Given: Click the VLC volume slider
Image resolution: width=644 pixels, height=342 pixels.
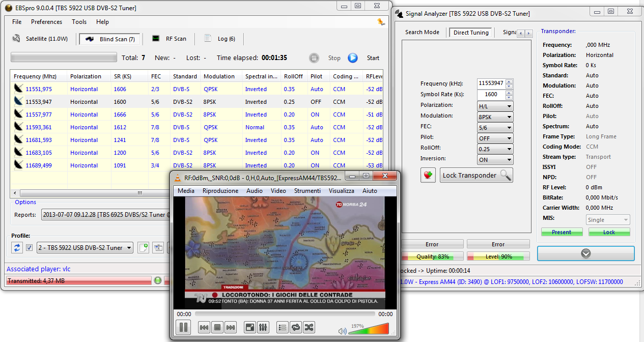Looking at the screenshot, I should [x=369, y=330].
